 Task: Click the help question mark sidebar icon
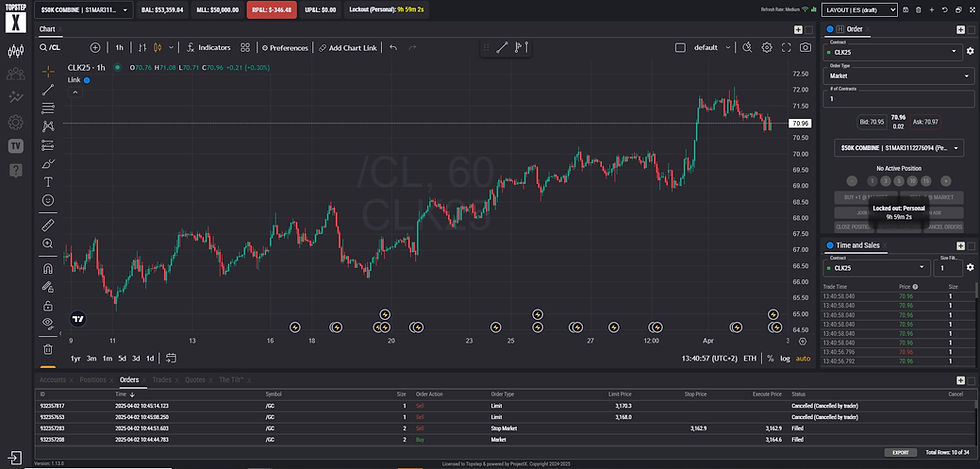[x=16, y=170]
